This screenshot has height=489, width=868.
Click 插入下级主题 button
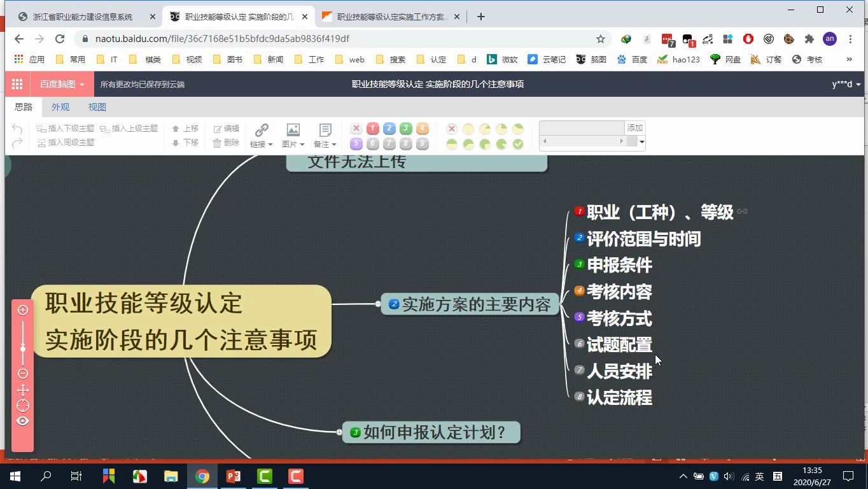(x=66, y=129)
